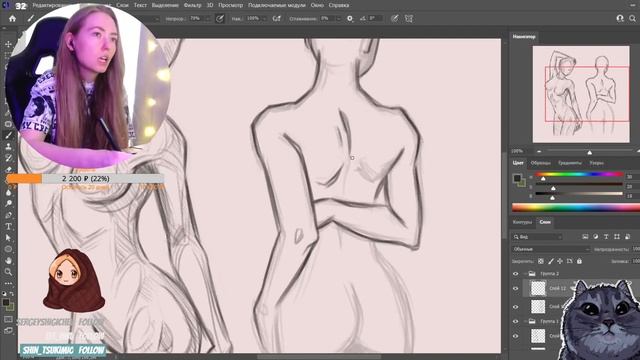Open symmetry butterfly options icon

tap(409, 18)
